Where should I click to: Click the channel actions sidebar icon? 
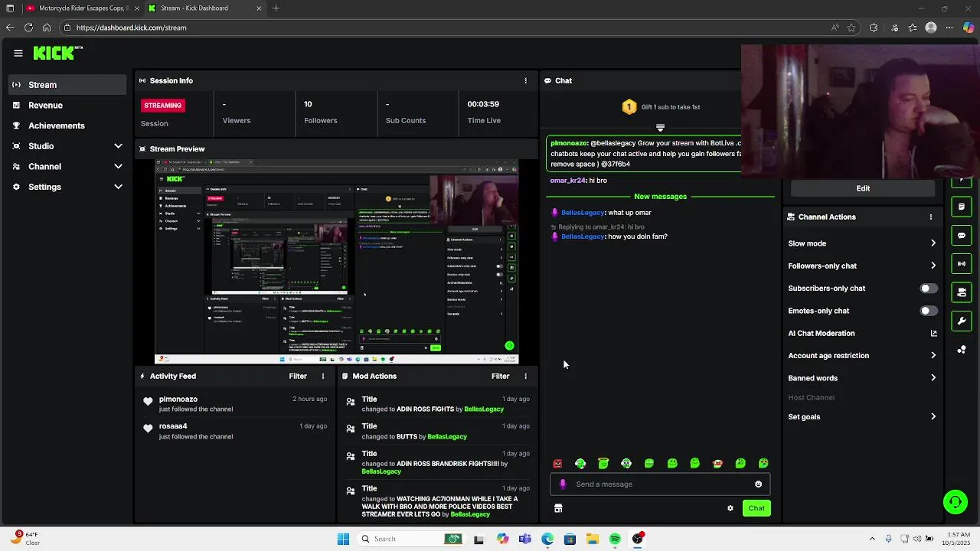[962, 292]
